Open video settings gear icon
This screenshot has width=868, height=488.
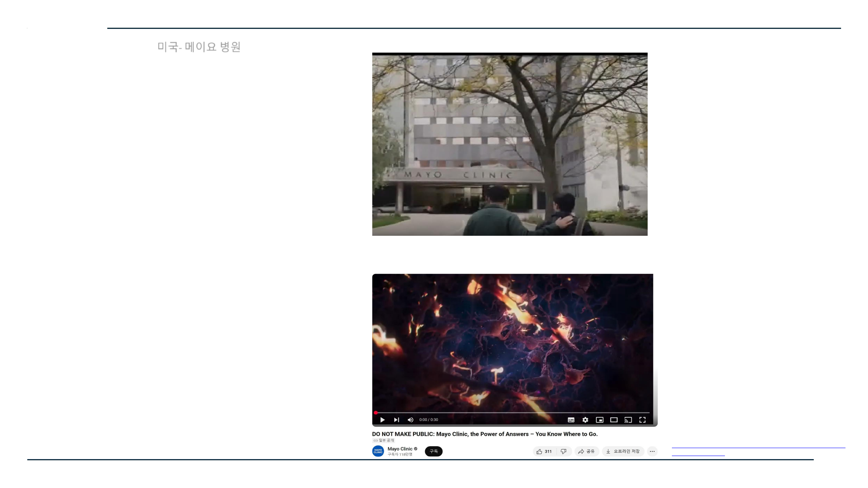(x=585, y=420)
